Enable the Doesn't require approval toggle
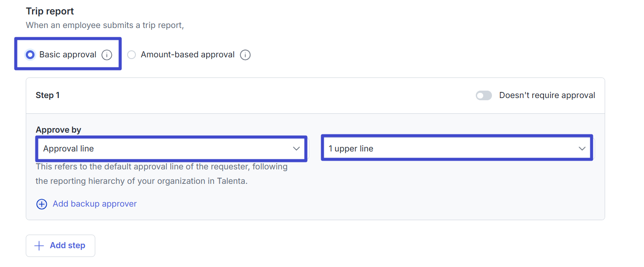 point(484,95)
